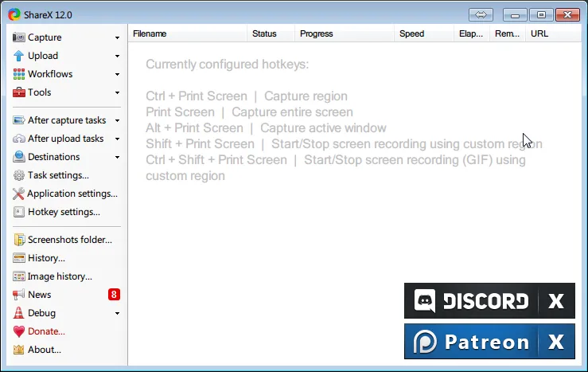Expand the After capture tasks arrow
This screenshot has width=588, height=372.
(118, 121)
